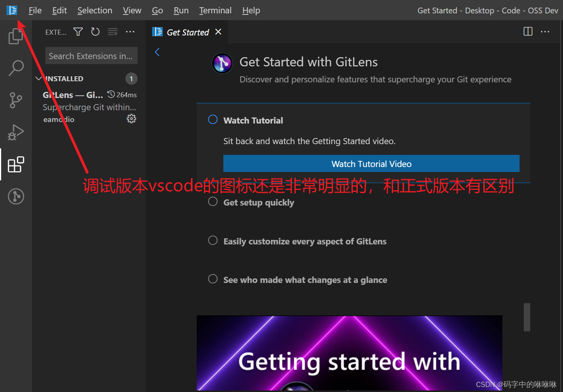Close the Get Started tab
Image resolution: width=563 pixels, height=392 pixels.
coord(218,32)
